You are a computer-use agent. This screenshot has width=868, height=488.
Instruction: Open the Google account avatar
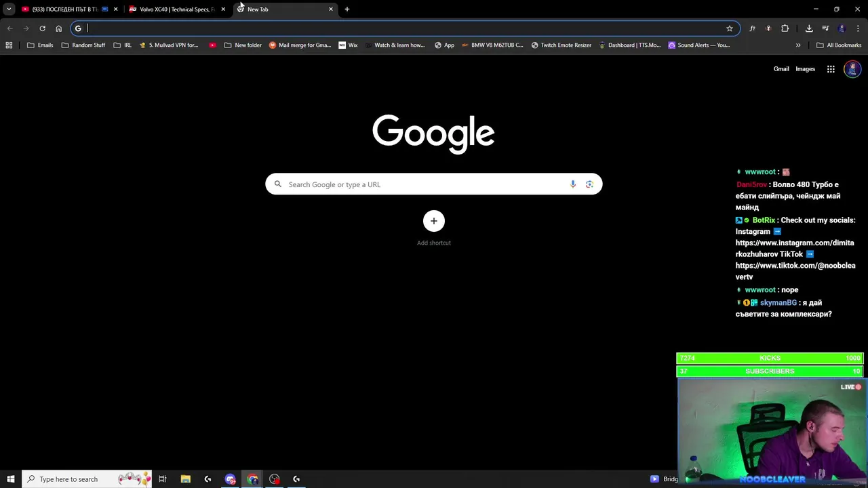(x=852, y=69)
